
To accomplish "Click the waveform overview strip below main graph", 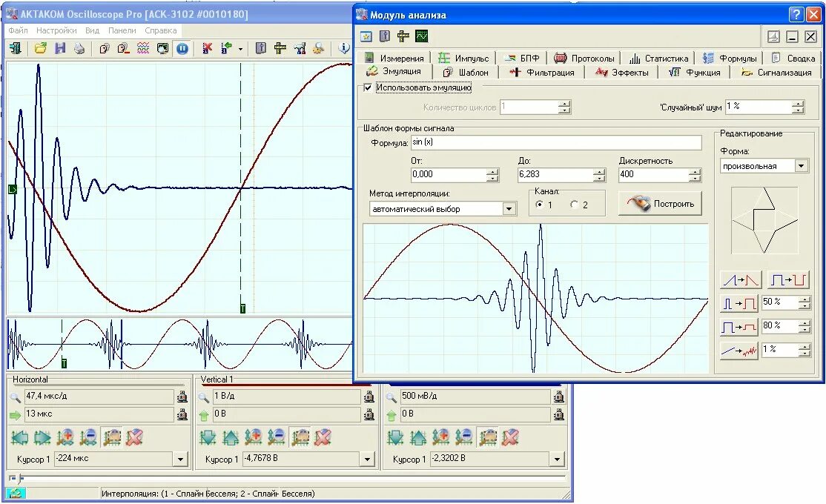I will pos(179,343).
